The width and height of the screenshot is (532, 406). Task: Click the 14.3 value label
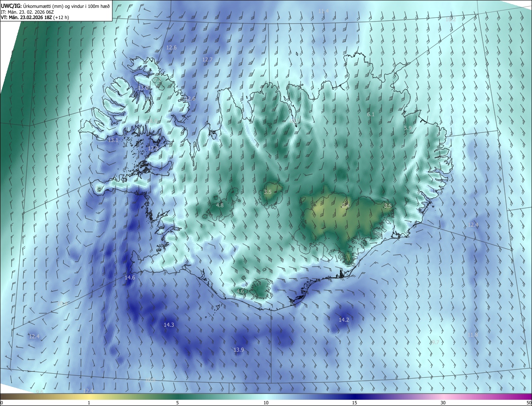pos(169,325)
